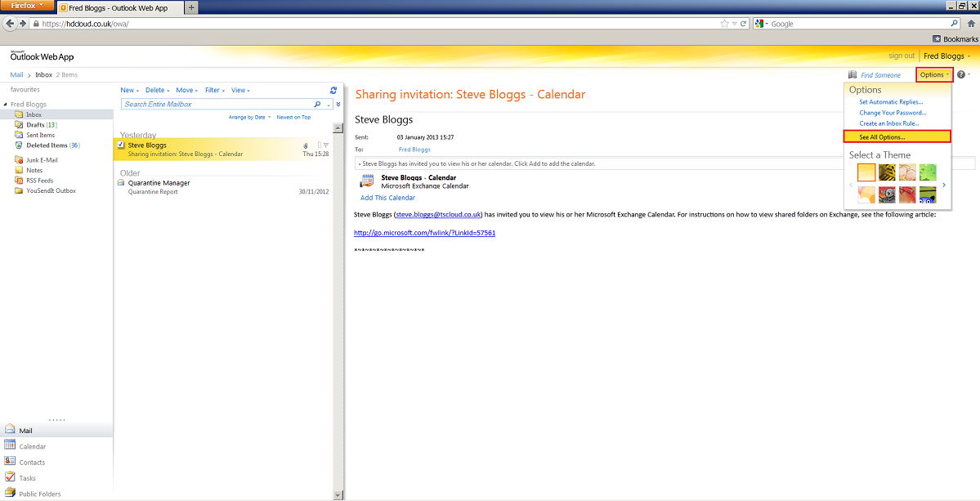
Task: Open the Options dropdown button
Action: [934, 75]
